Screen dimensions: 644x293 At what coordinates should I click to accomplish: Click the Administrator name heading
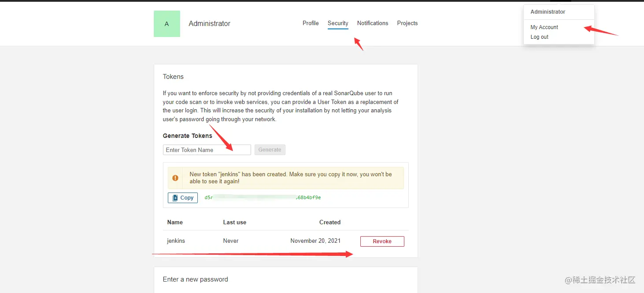pos(209,24)
